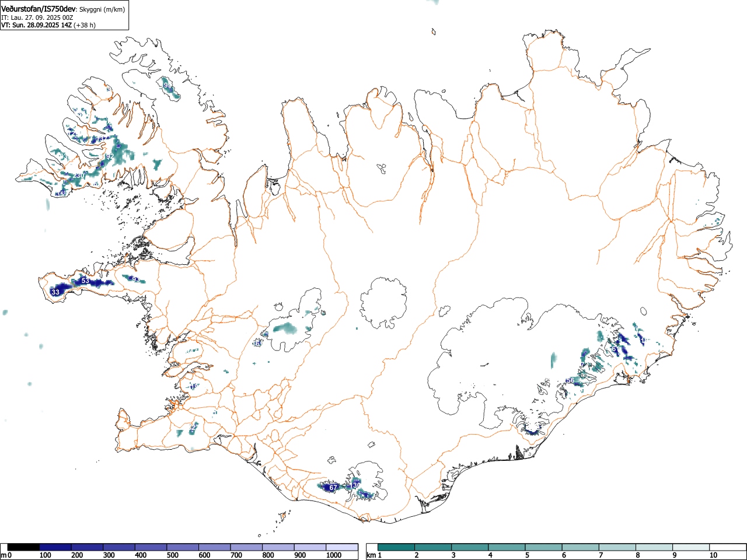Pick the dark teal swatch between 1 and 2 km
The image size is (747, 560).
[396, 547]
